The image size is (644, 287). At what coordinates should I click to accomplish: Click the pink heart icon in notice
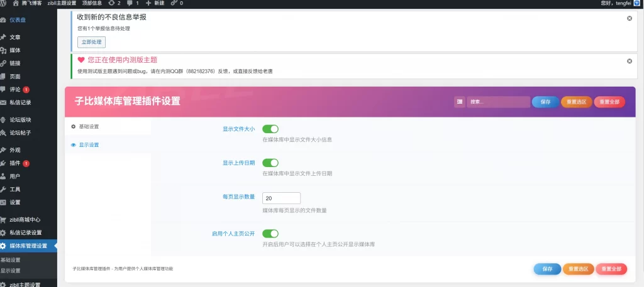pyautogui.click(x=81, y=60)
